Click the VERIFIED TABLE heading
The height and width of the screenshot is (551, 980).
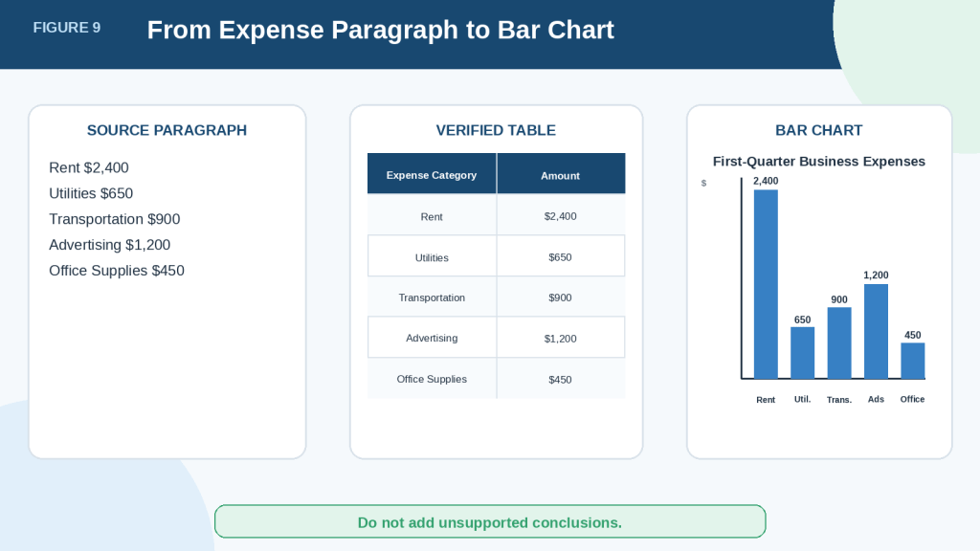click(496, 130)
